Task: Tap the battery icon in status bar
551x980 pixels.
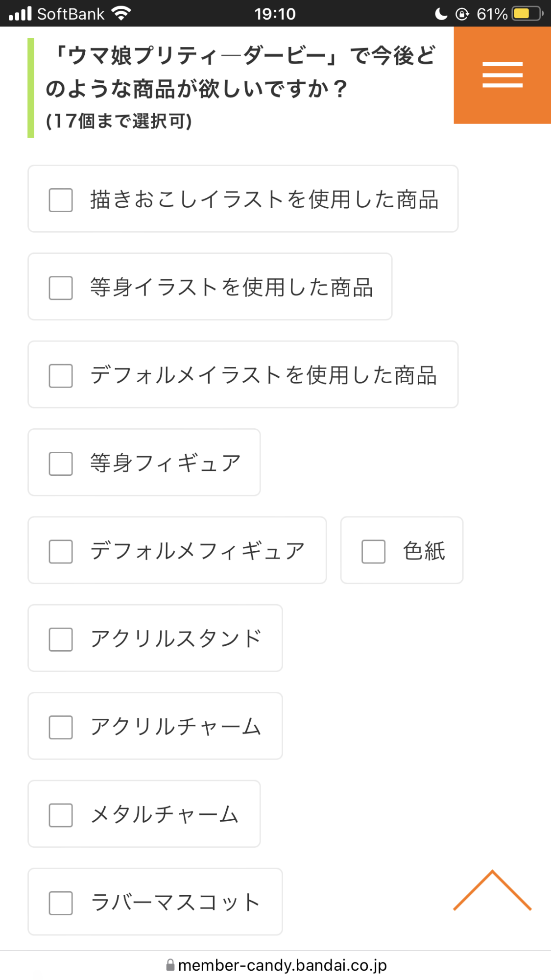Action: coord(527,14)
